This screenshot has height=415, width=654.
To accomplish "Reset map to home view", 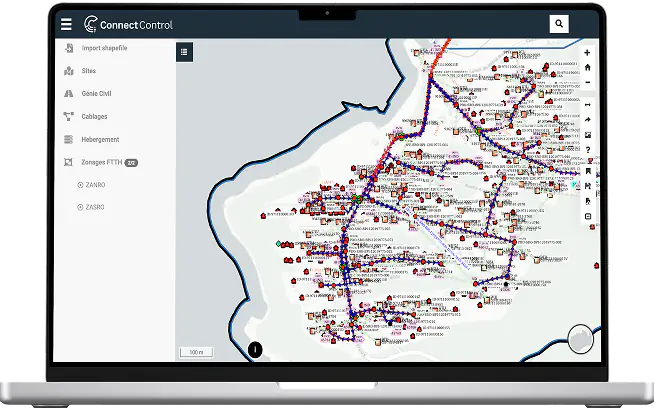I will point(587,67).
